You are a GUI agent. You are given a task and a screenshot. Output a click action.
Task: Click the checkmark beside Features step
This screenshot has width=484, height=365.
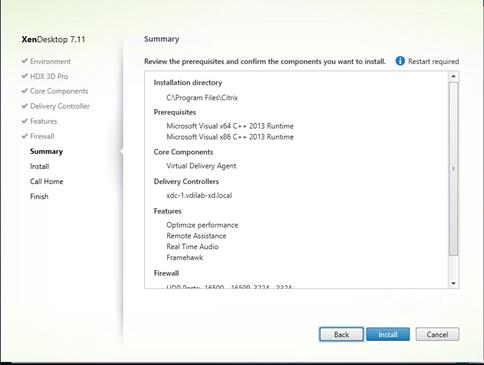[x=24, y=121]
